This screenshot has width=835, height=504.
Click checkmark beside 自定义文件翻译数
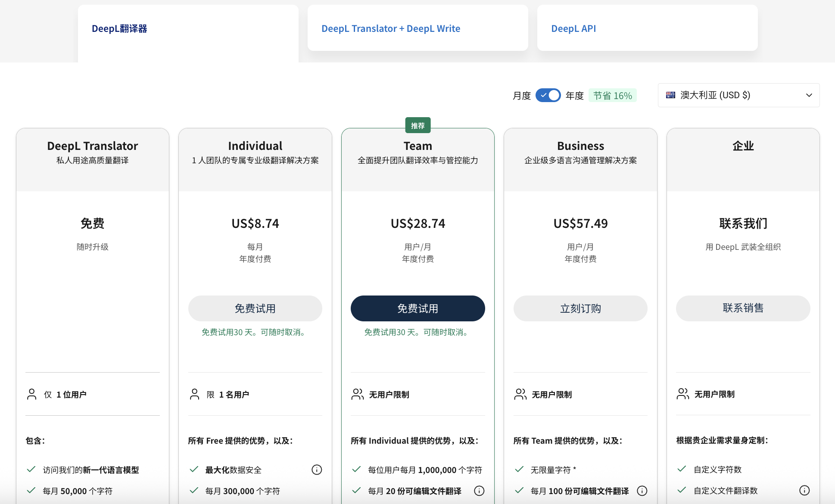682,490
